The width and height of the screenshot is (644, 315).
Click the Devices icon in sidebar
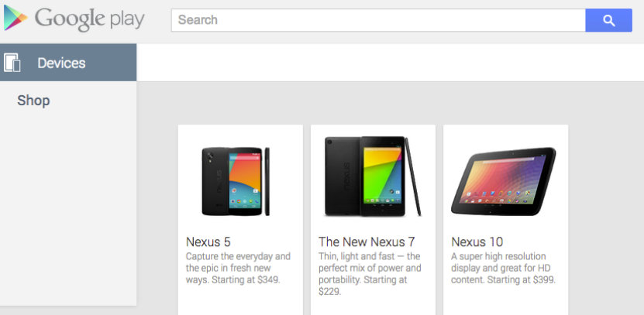click(x=12, y=63)
